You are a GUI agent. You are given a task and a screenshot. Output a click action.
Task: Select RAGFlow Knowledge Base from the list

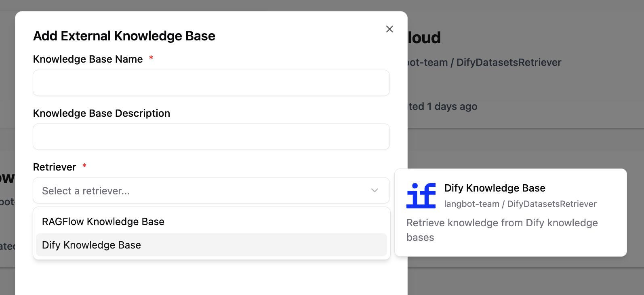pos(103,221)
